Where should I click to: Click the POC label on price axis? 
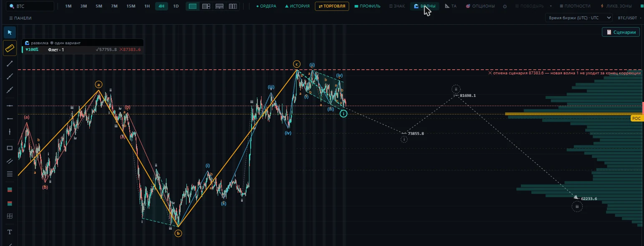(x=636, y=118)
